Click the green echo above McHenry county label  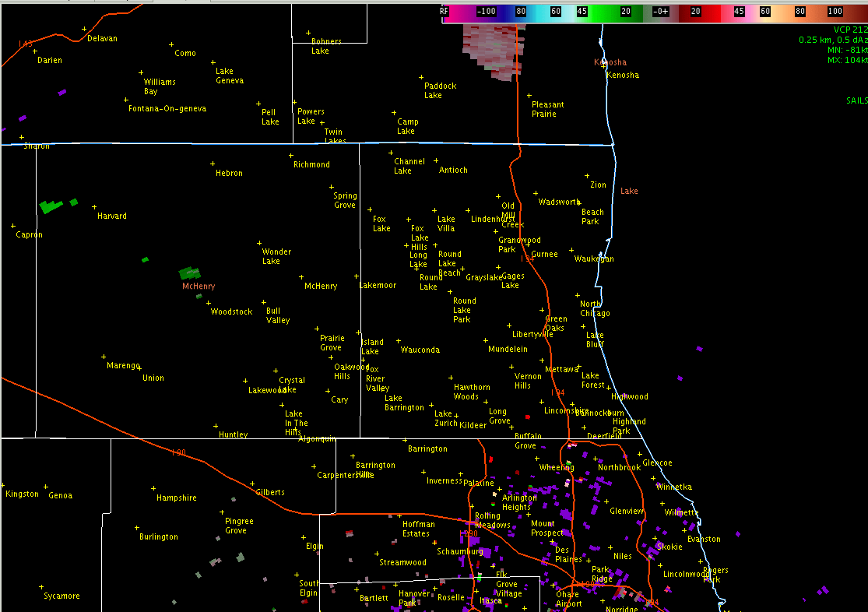189,273
